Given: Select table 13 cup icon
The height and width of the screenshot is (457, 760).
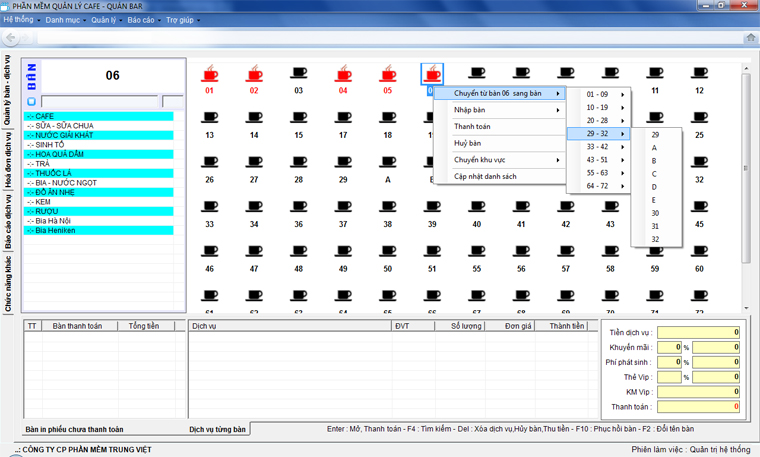Looking at the screenshot, I should point(209,118).
